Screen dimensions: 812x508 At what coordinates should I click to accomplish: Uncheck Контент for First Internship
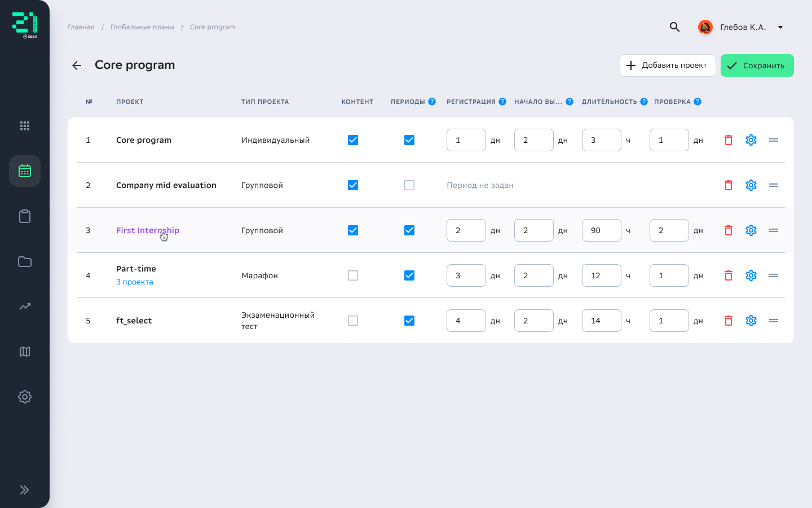[353, 230]
